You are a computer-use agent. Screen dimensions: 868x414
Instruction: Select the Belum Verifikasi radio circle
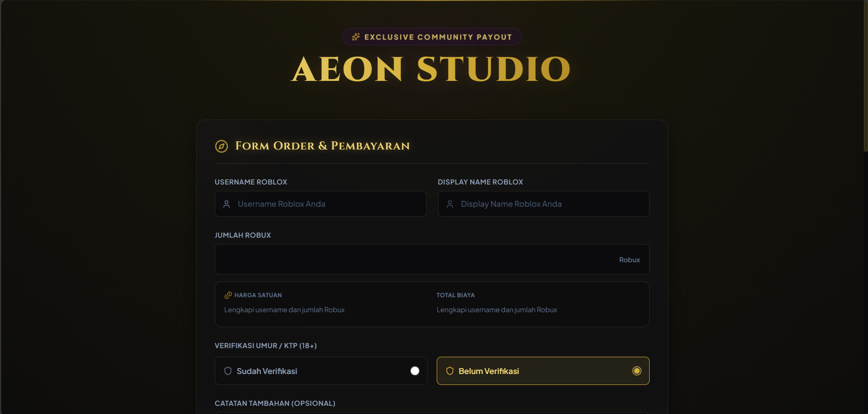(637, 371)
